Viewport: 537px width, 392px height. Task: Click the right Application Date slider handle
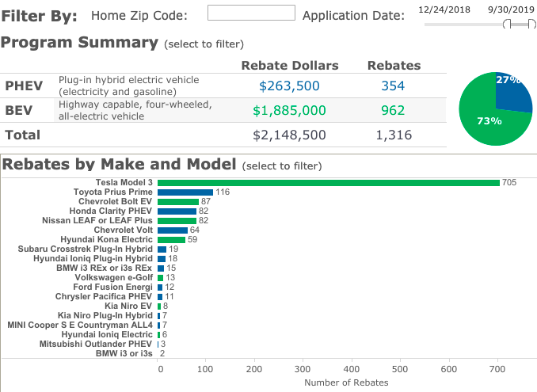click(531, 24)
